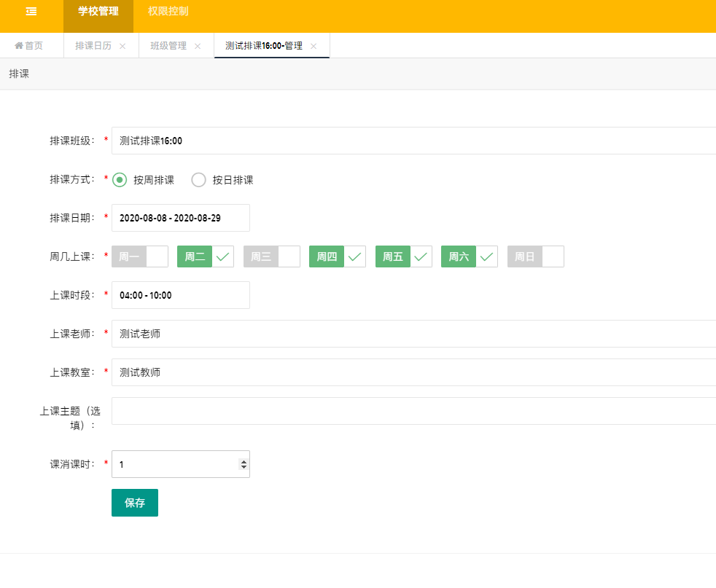Go to home via the house icon tab
Viewport: 716px width, 588px height.
coord(28,46)
